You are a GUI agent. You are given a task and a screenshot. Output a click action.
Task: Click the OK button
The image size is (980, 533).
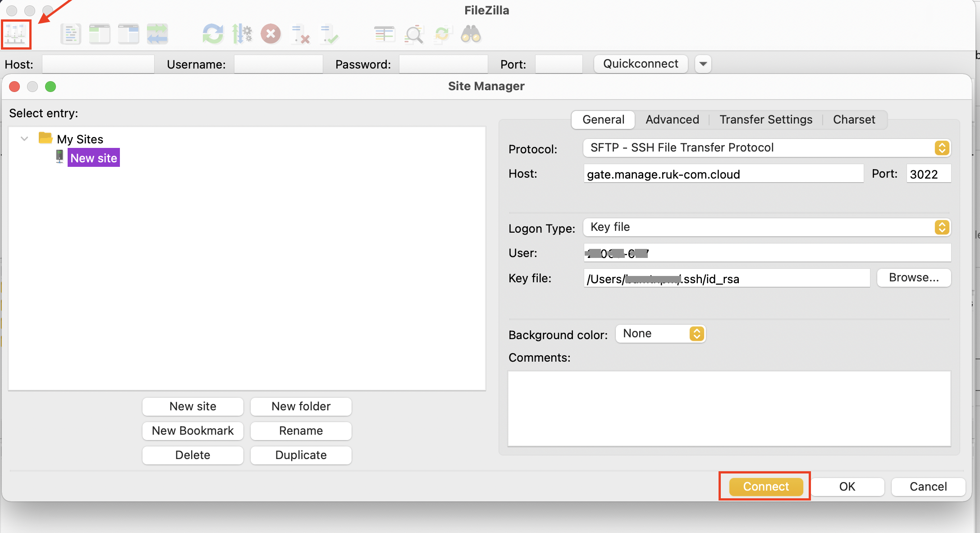pyautogui.click(x=847, y=487)
